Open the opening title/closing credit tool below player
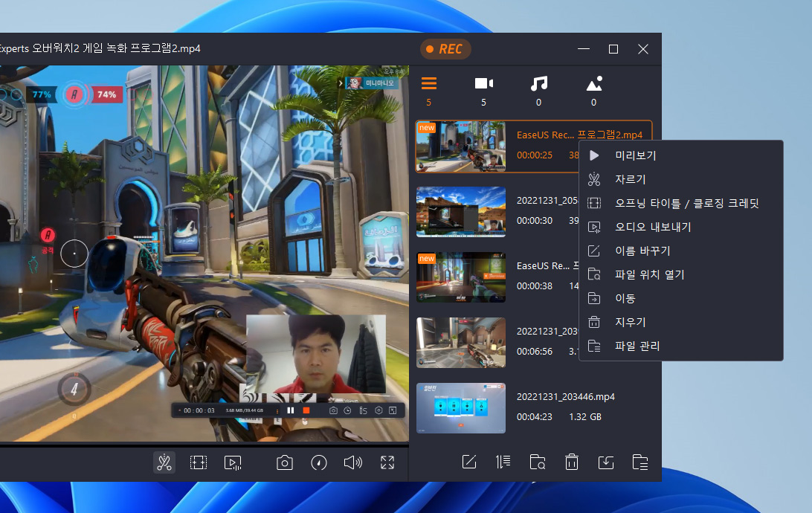812x513 pixels. tap(199, 462)
